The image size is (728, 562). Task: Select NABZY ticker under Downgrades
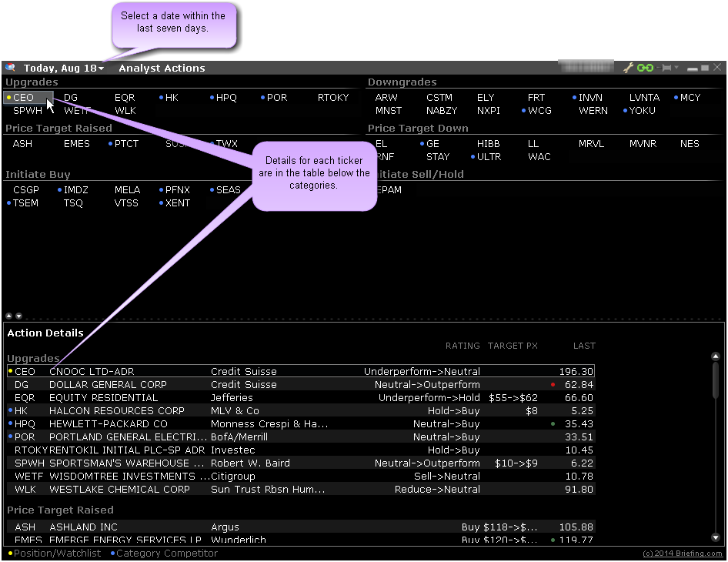tap(442, 111)
